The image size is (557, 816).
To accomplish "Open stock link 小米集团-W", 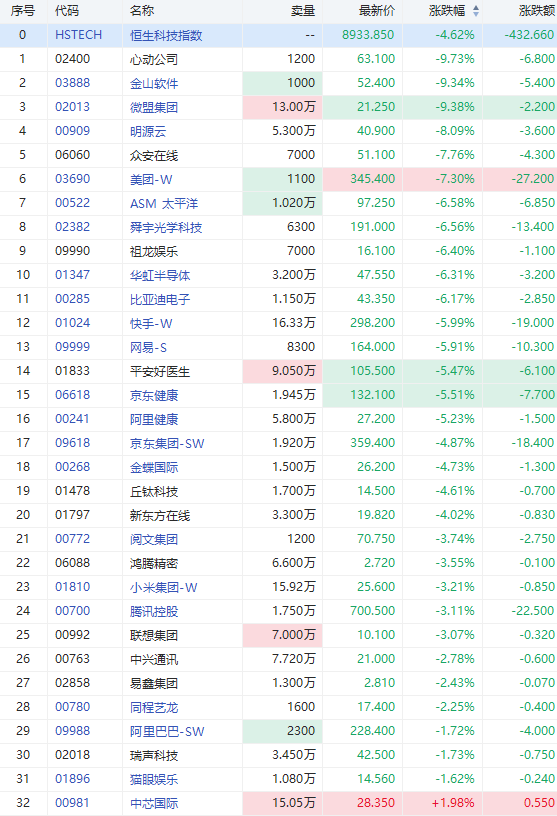I will (x=163, y=588).
